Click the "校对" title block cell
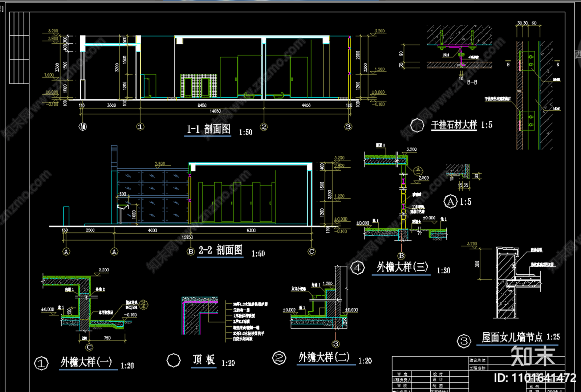 [438, 374]
